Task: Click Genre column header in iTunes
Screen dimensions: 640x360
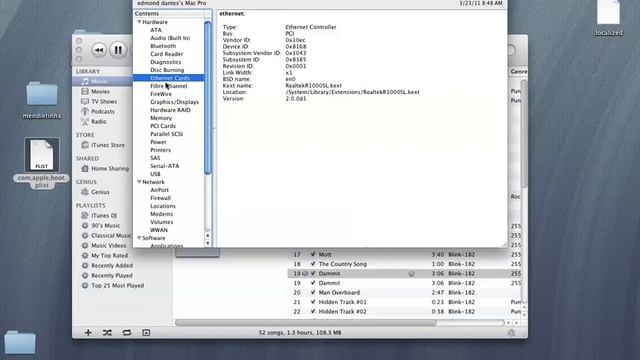Action: tap(518, 71)
